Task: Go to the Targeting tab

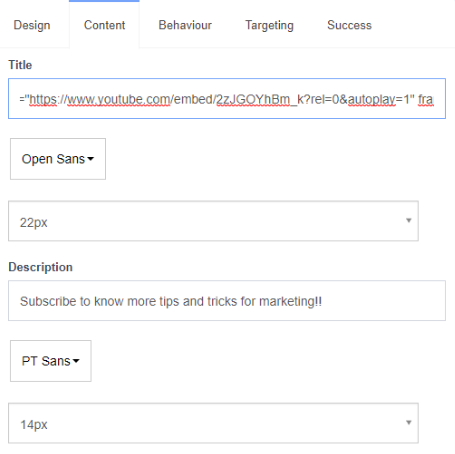Action: (x=269, y=25)
